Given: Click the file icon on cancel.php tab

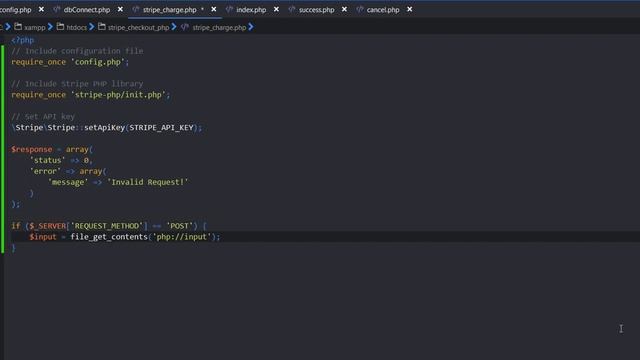Looking at the screenshot, I should [360, 9].
